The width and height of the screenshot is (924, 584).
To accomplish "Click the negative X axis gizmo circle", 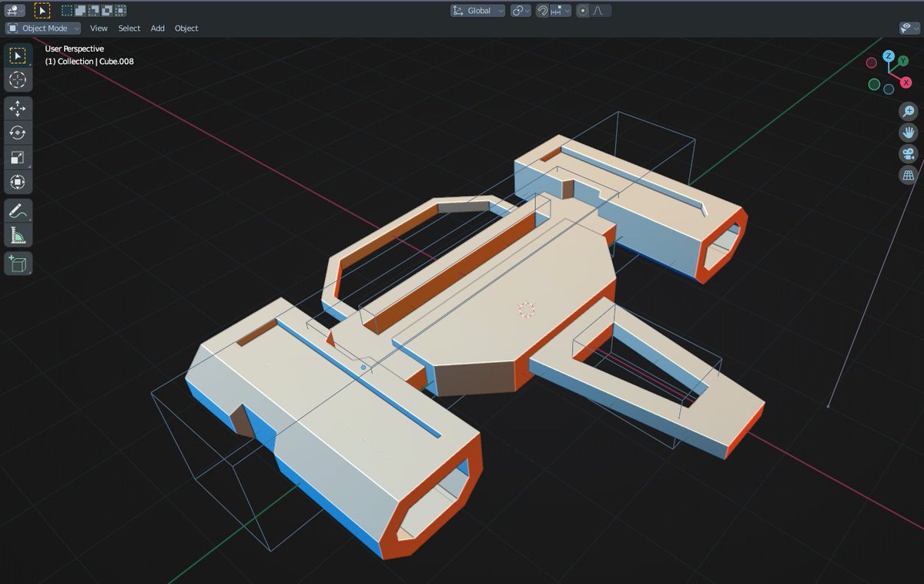I will click(x=872, y=62).
